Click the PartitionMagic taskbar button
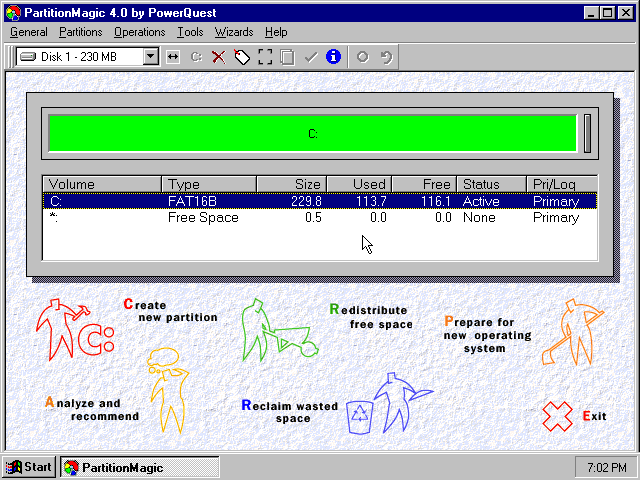 pos(140,467)
